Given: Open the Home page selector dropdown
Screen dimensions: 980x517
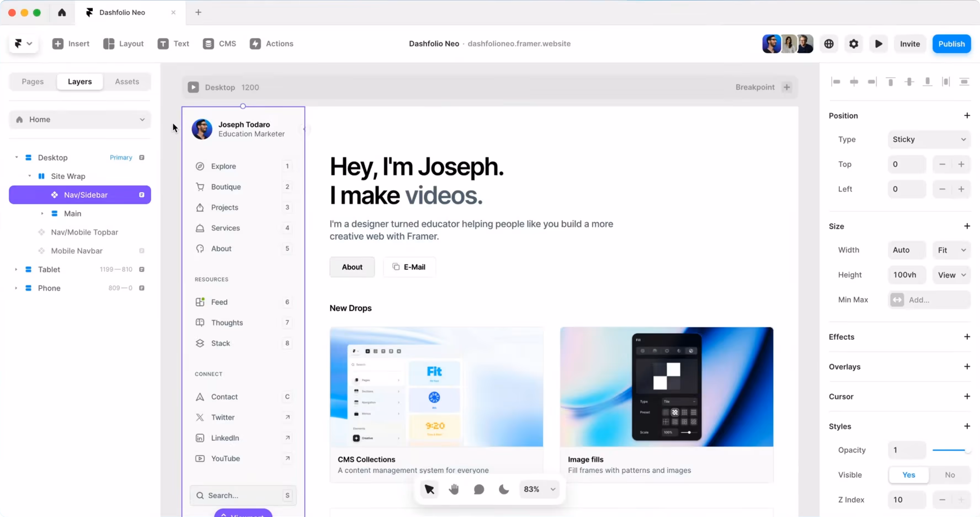Looking at the screenshot, I should (x=80, y=120).
